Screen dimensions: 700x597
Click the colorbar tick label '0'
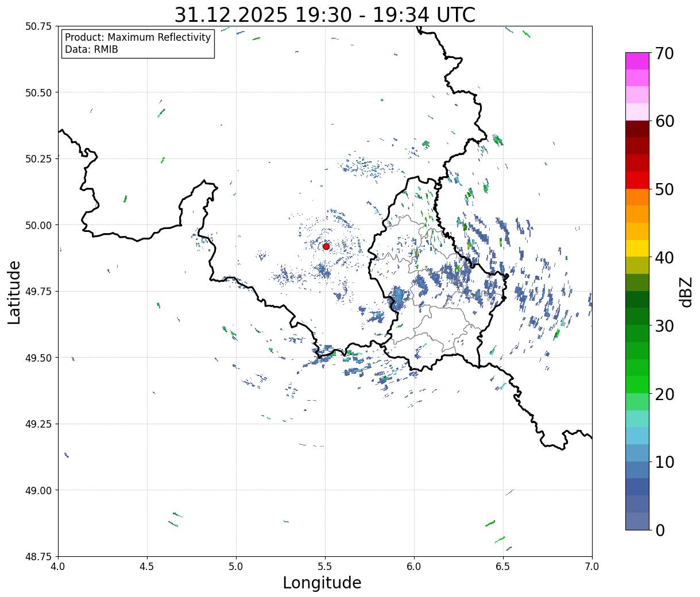660,530
